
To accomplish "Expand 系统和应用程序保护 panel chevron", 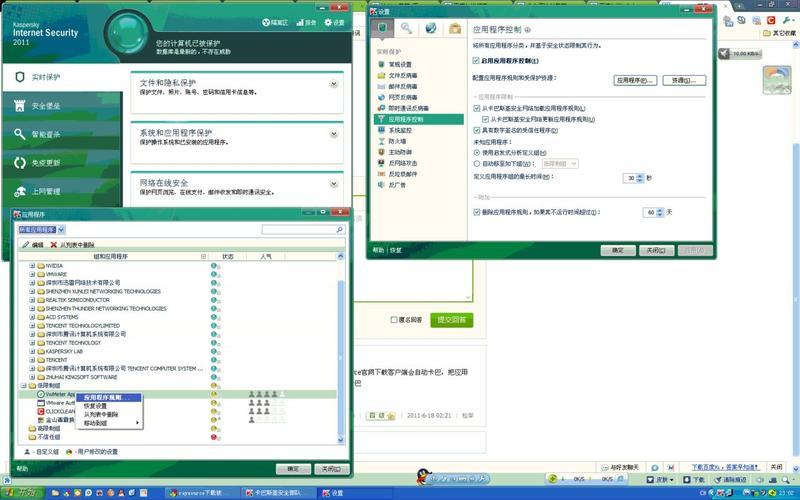I will [x=334, y=134].
